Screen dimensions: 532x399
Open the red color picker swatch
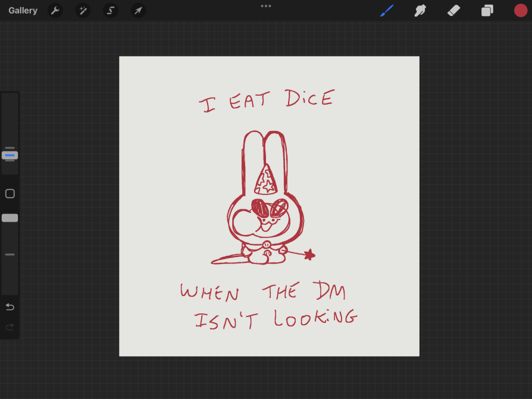click(521, 11)
